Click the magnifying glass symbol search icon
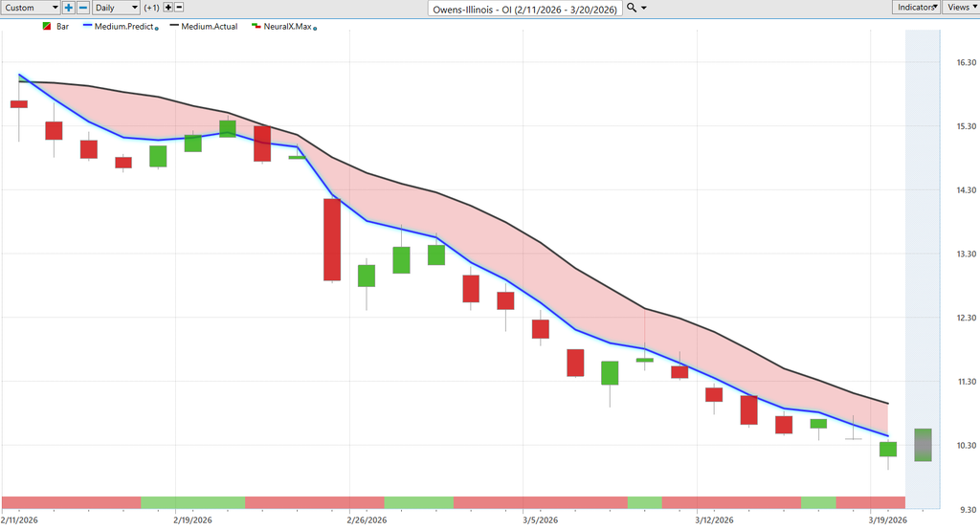The width and height of the screenshot is (980, 530). 631,8
